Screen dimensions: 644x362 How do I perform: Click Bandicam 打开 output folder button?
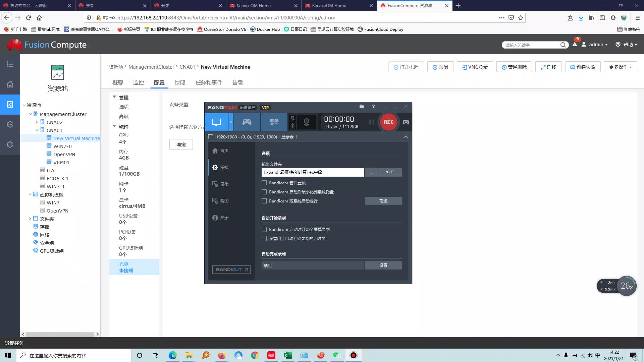pos(390,172)
